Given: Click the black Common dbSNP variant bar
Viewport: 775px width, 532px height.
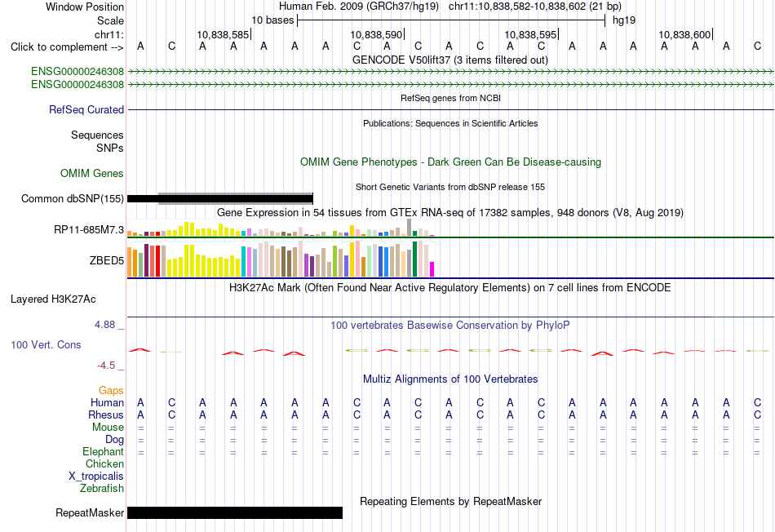Looking at the screenshot, I should point(220,199).
